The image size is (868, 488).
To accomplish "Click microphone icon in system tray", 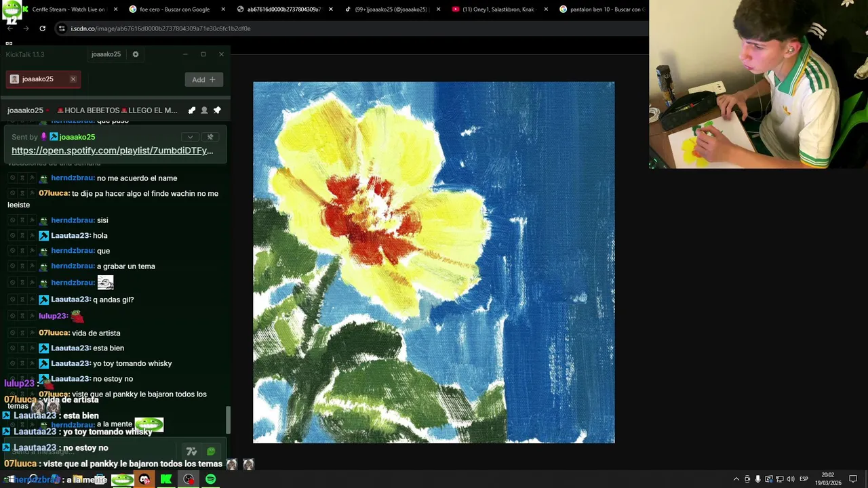I will [758, 479].
